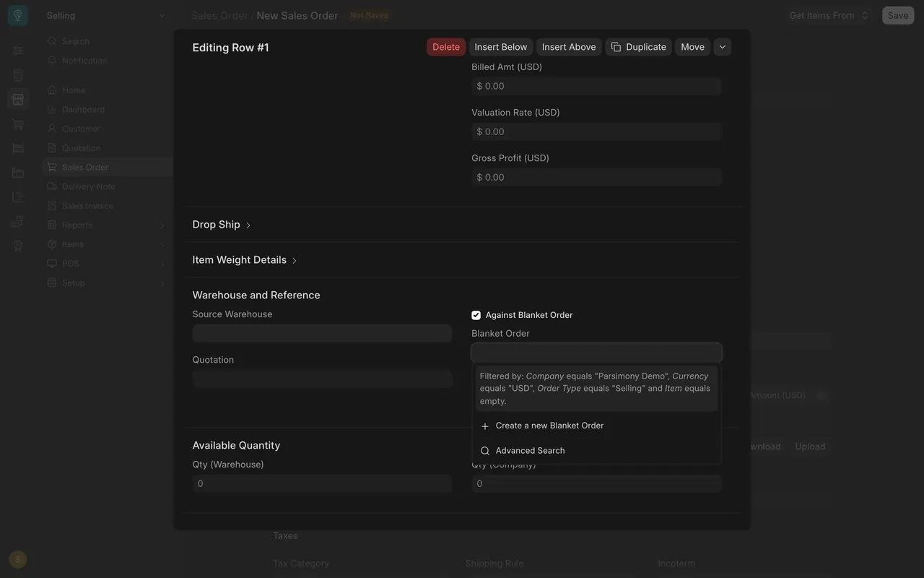Expand the Reports sidebar group
The height and width of the screenshot is (578, 924).
(107, 225)
